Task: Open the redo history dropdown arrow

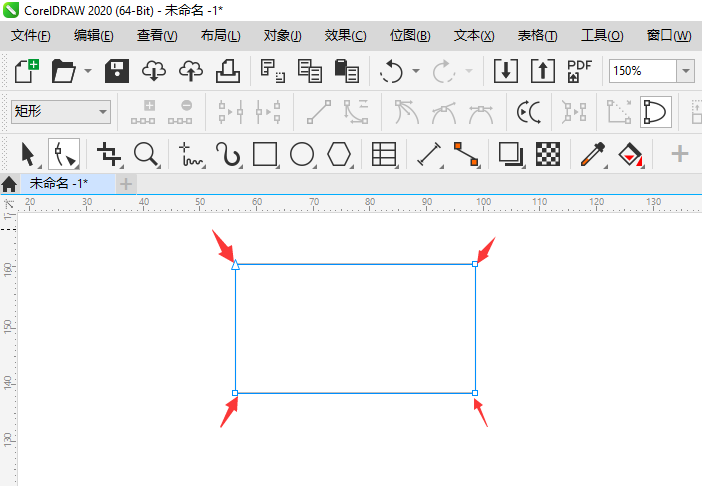Action: 469,71
